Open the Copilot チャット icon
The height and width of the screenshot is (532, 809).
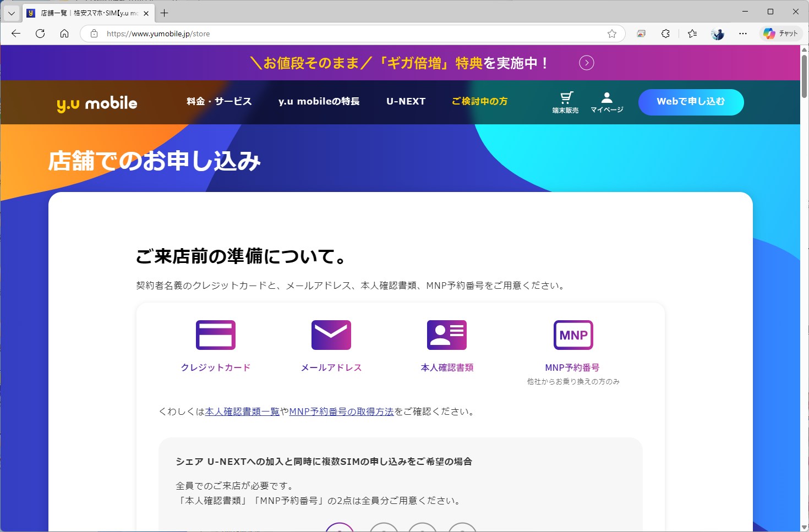click(x=781, y=34)
